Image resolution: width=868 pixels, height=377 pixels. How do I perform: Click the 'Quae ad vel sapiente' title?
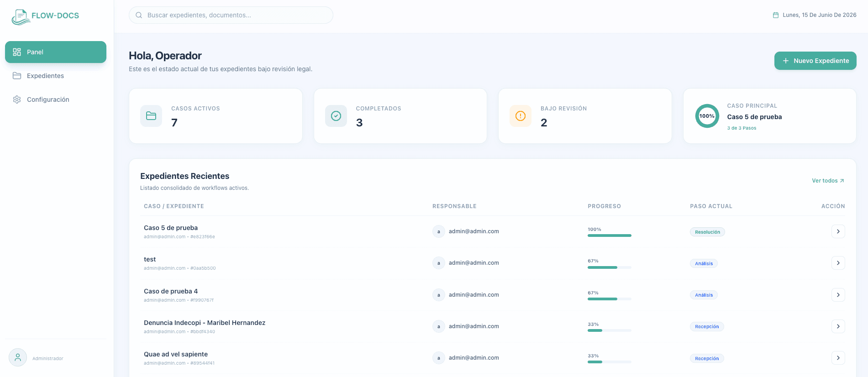pos(176,354)
